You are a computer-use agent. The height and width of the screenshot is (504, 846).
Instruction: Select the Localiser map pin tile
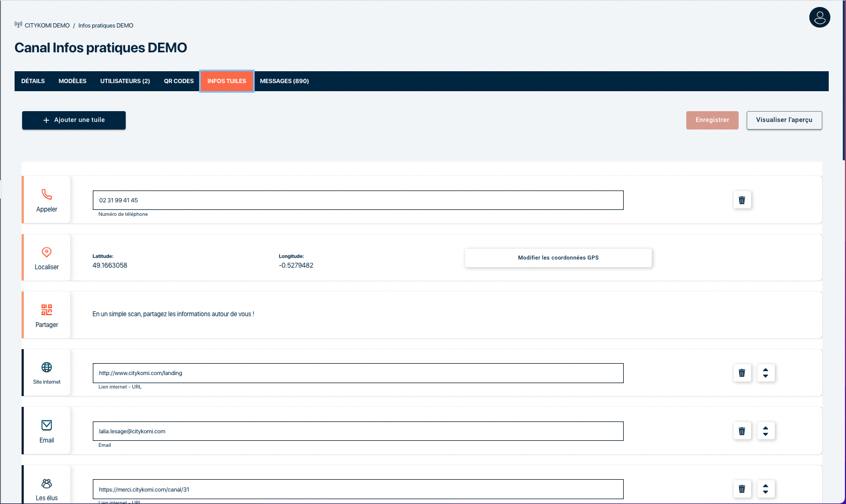(x=47, y=257)
